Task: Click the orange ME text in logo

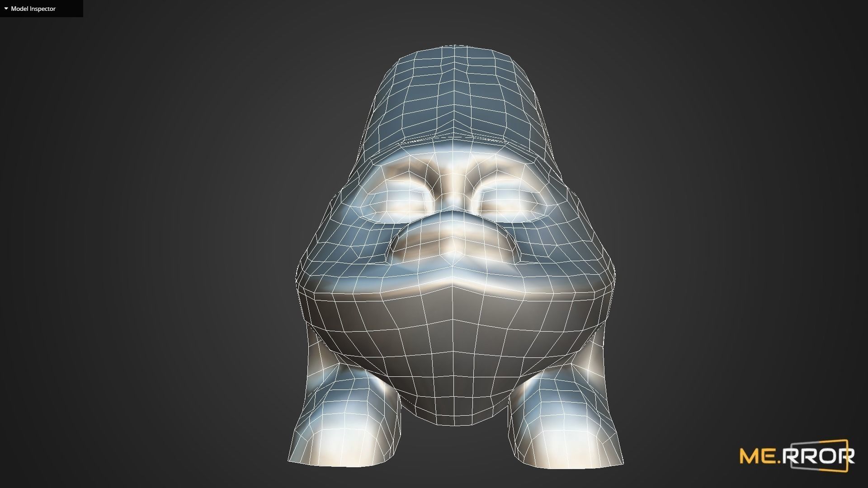Action: (758, 457)
